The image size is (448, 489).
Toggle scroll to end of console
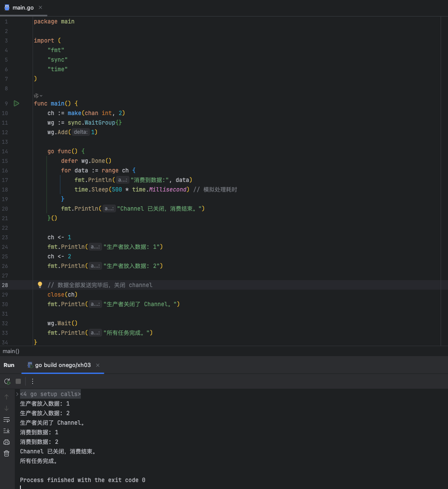(7, 431)
